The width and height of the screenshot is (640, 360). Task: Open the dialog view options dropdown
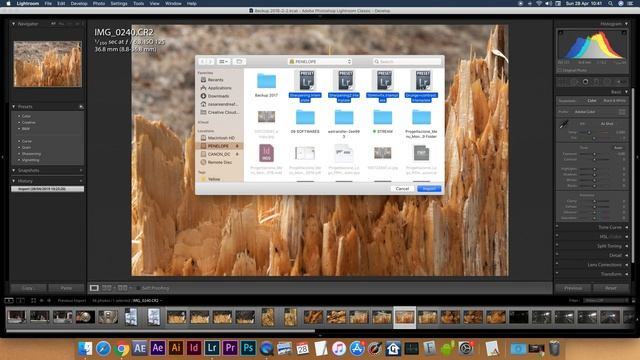224,62
